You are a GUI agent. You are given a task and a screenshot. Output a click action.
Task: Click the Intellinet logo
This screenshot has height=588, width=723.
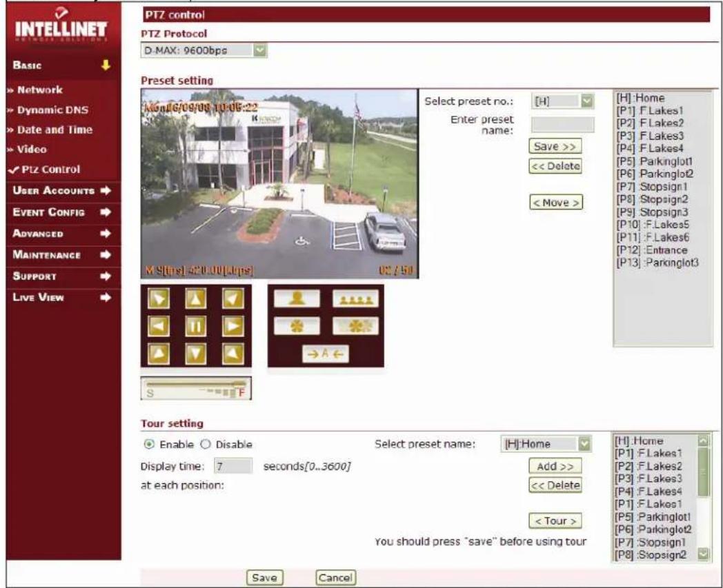point(61,26)
